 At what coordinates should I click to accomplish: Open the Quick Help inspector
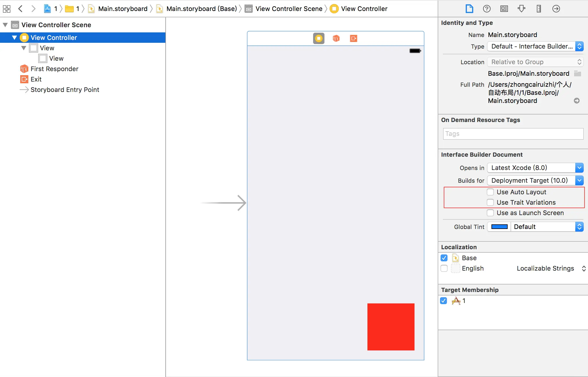click(487, 9)
